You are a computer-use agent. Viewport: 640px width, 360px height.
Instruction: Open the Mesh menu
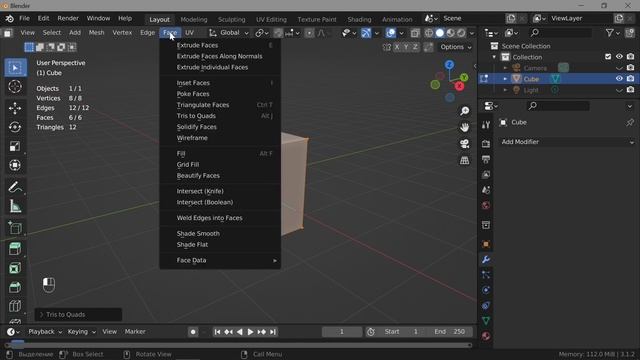click(96, 33)
